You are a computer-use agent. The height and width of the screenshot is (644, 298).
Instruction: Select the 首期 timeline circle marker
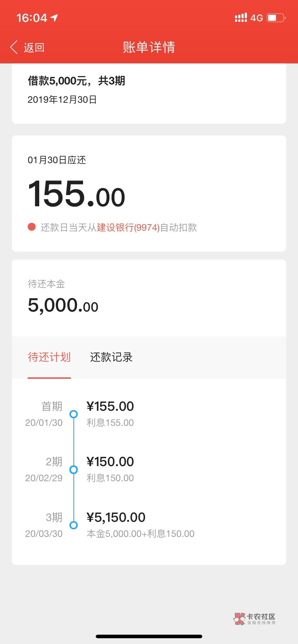(x=73, y=414)
